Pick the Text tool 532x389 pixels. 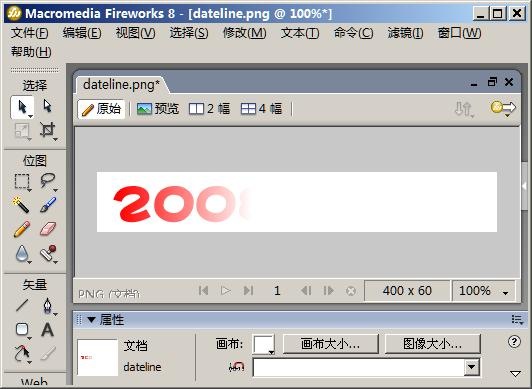tap(48, 330)
